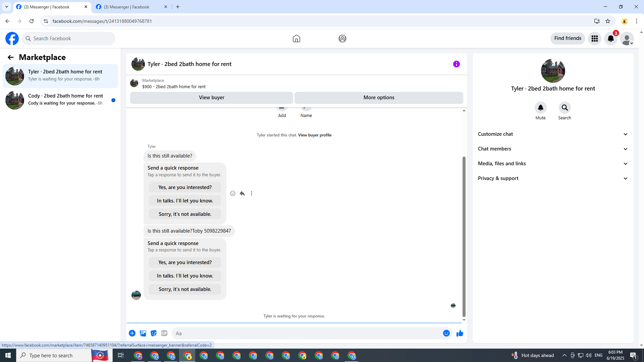Choose a sticker from the sticker icon
Viewport: 644px width, 362px height.
point(154,333)
